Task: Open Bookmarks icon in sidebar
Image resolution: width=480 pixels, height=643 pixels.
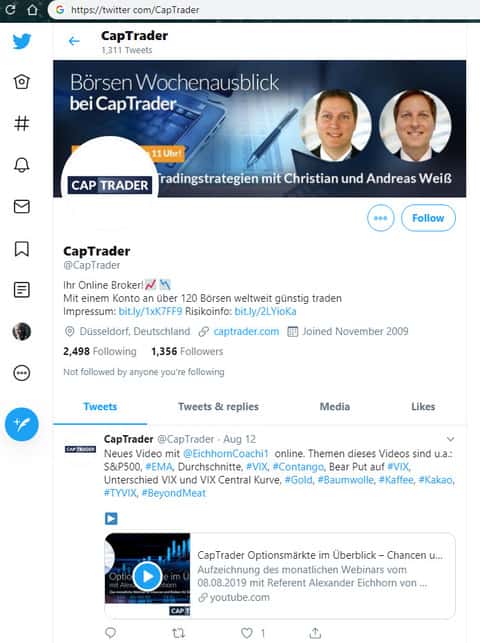Action: pyautogui.click(x=22, y=249)
